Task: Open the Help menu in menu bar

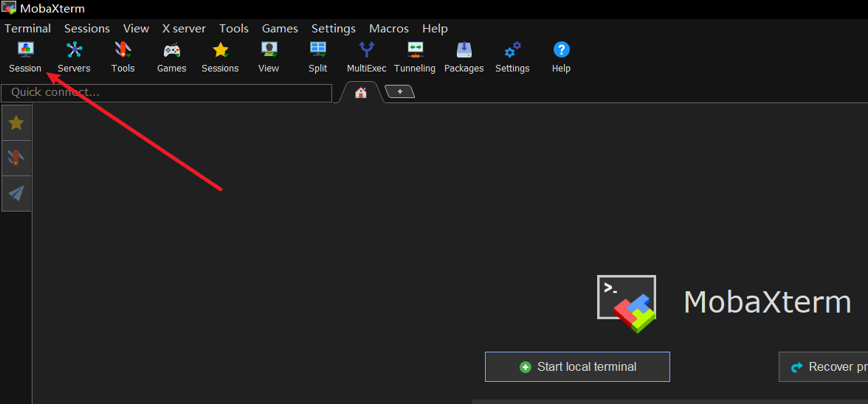Action: 435,28
